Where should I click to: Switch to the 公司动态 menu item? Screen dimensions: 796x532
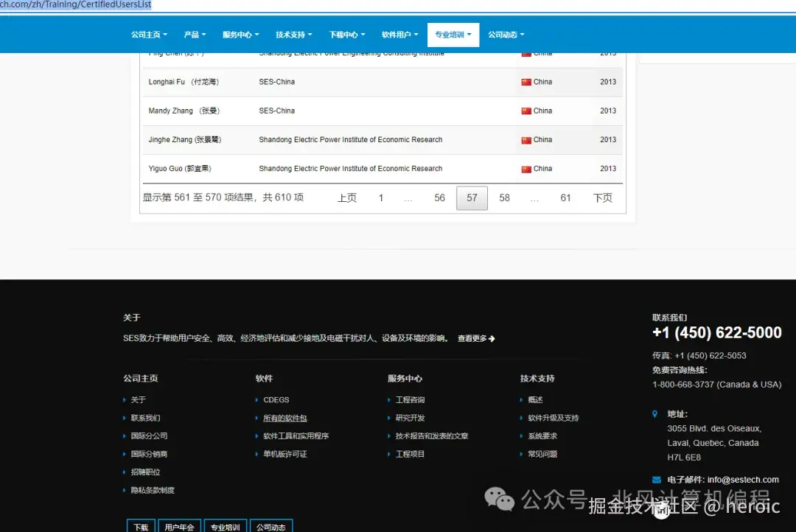[x=506, y=35]
